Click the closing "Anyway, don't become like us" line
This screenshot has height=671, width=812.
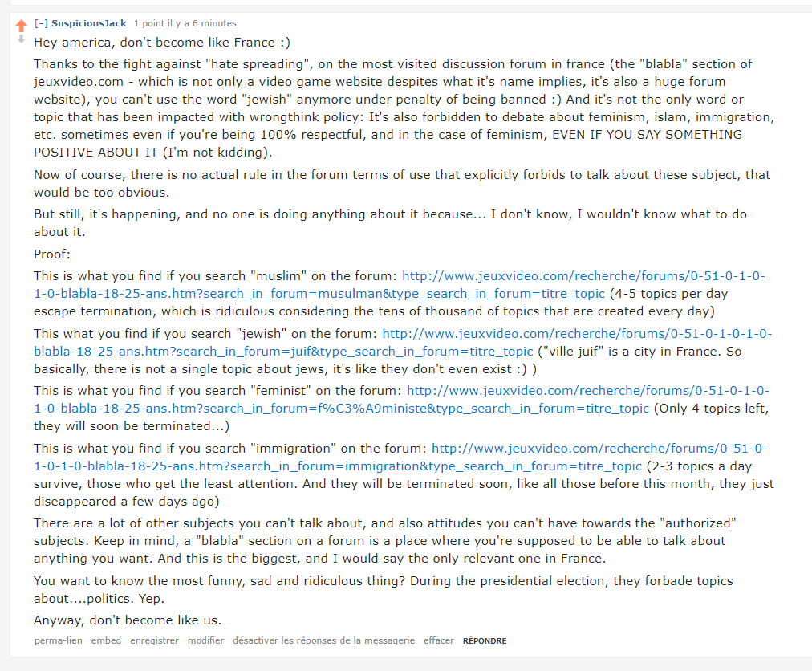pos(127,620)
